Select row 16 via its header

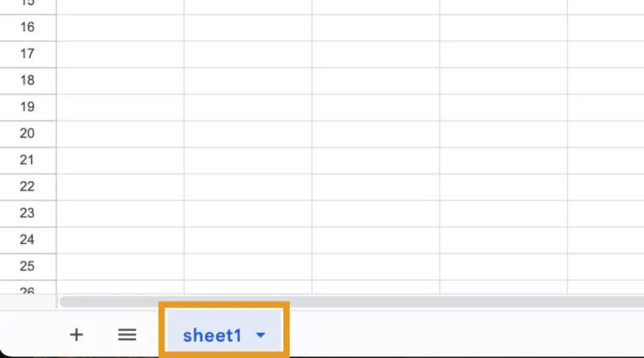pyautogui.click(x=28, y=27)
